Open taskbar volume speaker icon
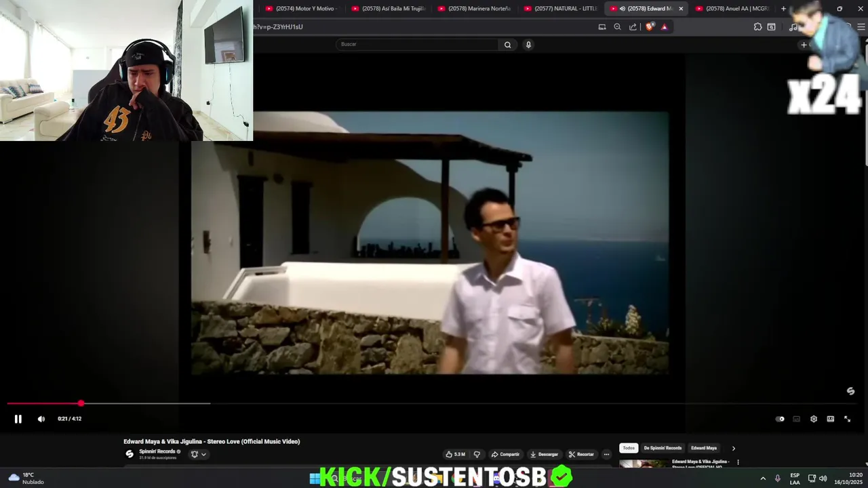 point(823,479)
